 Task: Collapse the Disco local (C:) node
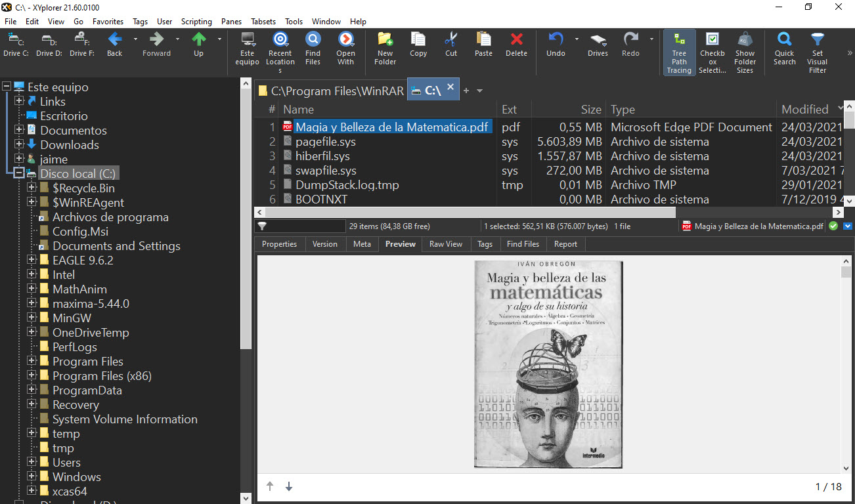click(19, 174)
